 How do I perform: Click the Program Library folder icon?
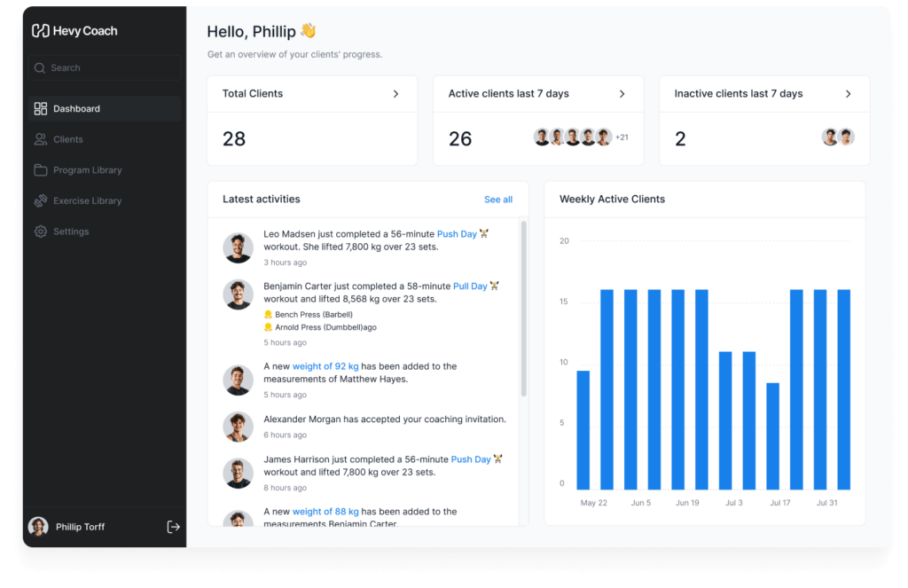pos(41,170)
